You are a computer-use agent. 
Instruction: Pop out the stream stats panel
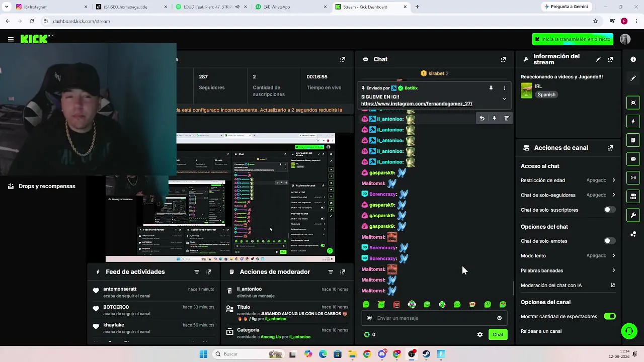click(343, 59)
